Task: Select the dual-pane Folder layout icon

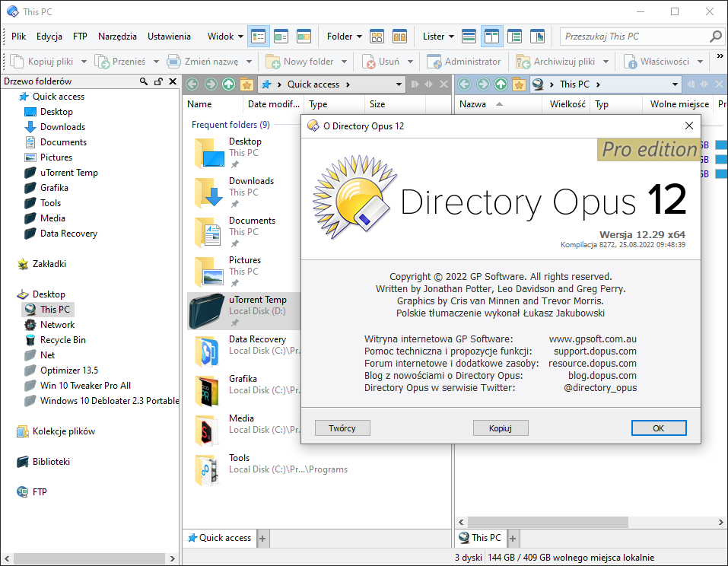Action: click(399, 37)
